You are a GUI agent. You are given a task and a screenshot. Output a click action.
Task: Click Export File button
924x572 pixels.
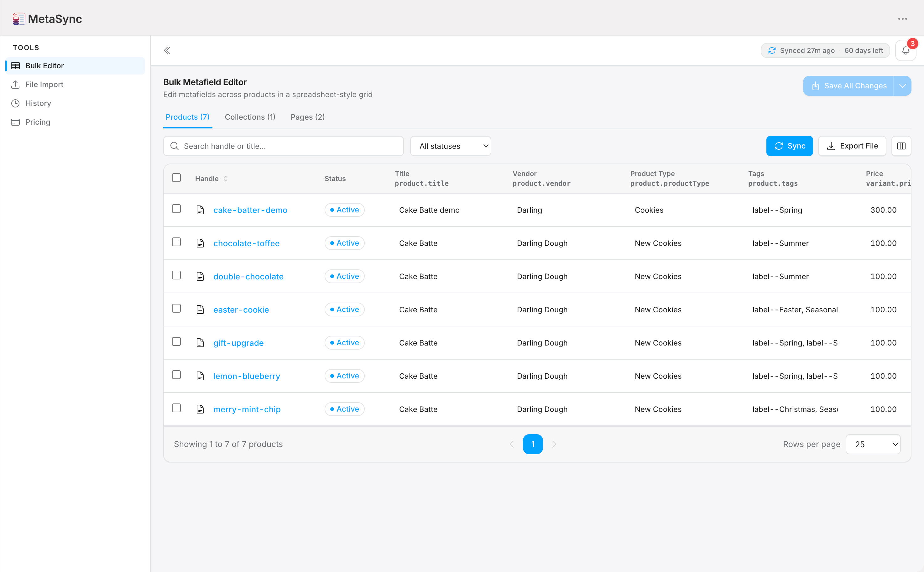[852, 146]
